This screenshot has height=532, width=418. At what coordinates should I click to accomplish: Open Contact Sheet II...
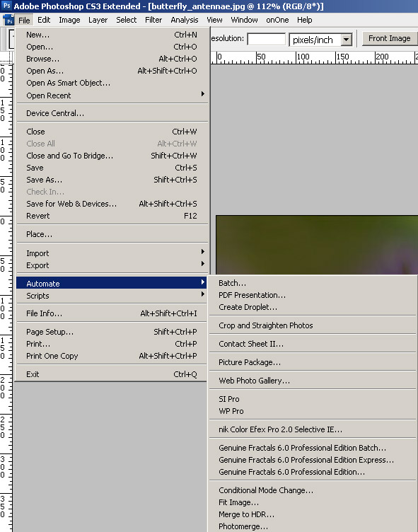click(313, 344)
